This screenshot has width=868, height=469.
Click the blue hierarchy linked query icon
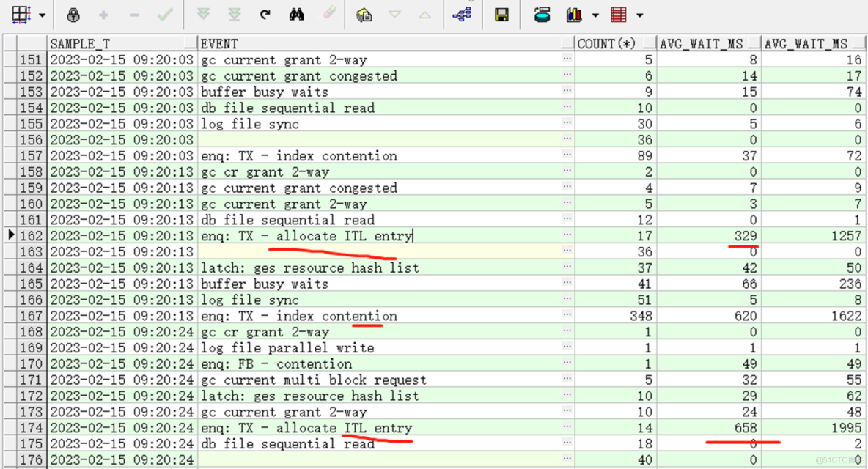coord(462,15)
